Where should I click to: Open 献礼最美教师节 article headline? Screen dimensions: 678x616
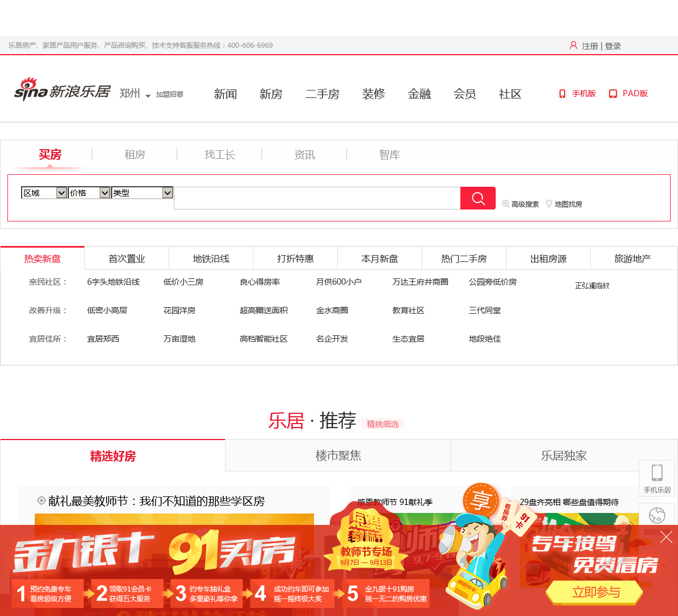tap(157, 501)
